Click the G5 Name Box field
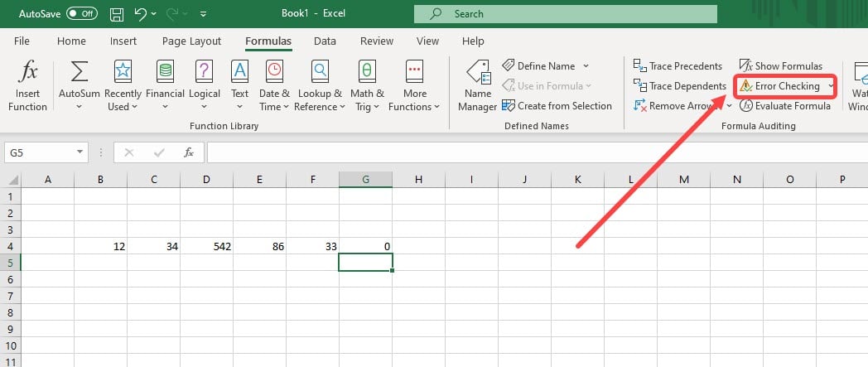The height and width of the screenshot is (367, 868). (39, 152)
